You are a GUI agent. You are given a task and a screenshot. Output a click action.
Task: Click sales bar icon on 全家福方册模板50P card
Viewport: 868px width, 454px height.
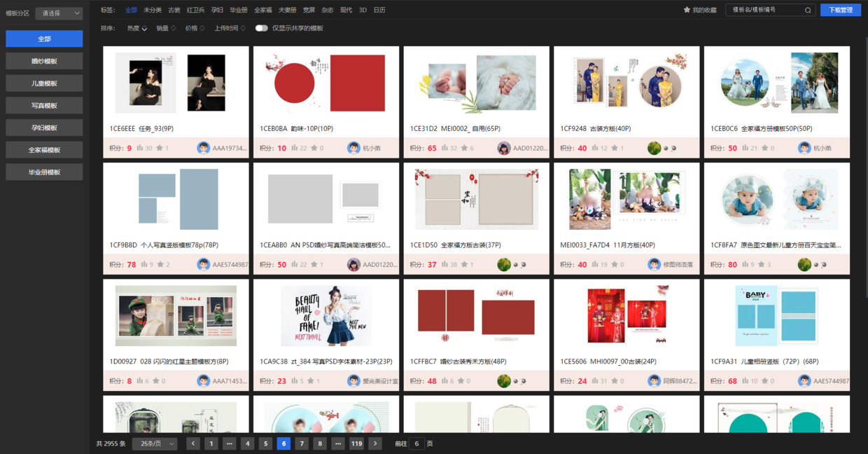(745, 149)
